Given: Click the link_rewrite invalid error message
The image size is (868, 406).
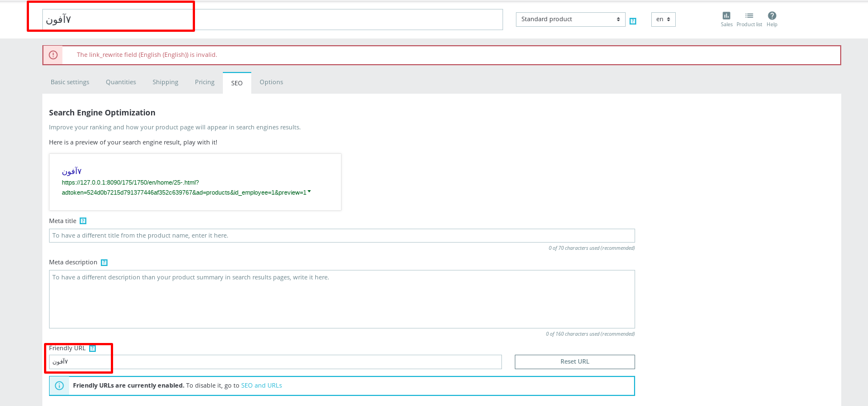Looking at the screenshot, I should click(x=147, y=55).
